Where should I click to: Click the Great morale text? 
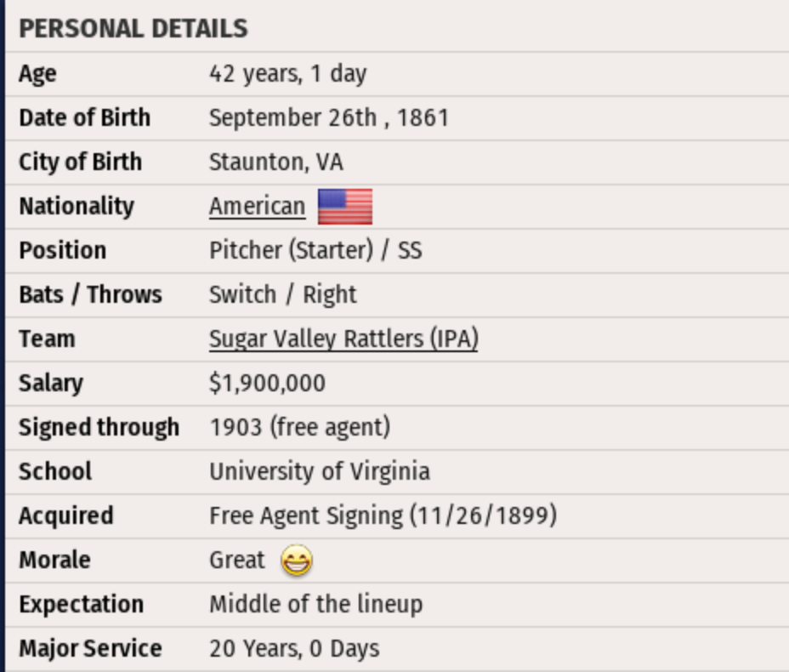(x=237, y=560)
